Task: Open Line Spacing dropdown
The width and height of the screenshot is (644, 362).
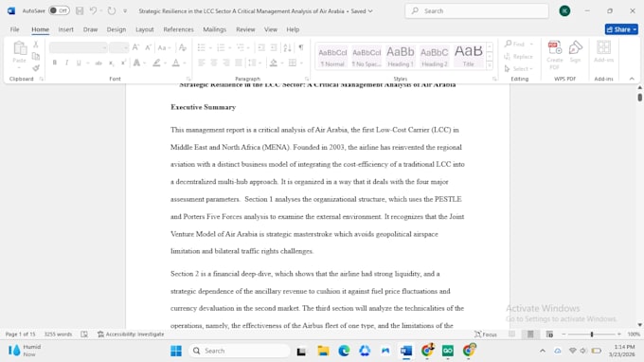Action: click(255, 63)
